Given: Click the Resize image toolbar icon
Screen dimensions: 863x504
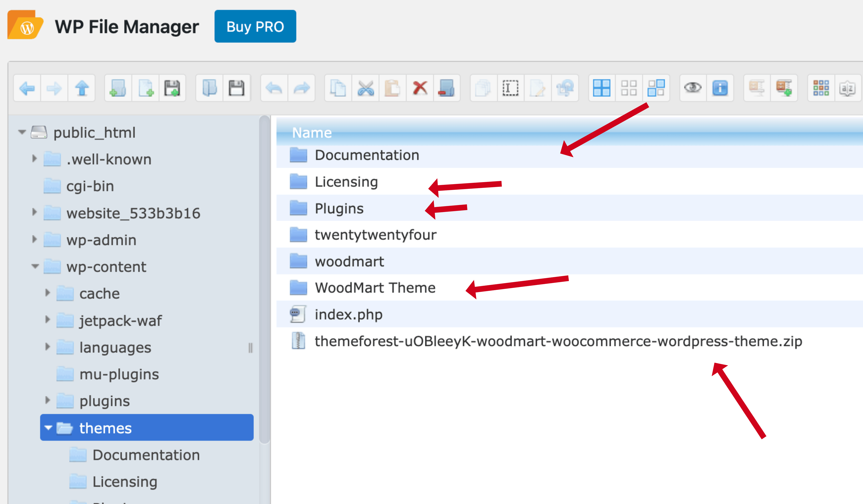Looking at the screenshot, I should click(x=565, y=88).
